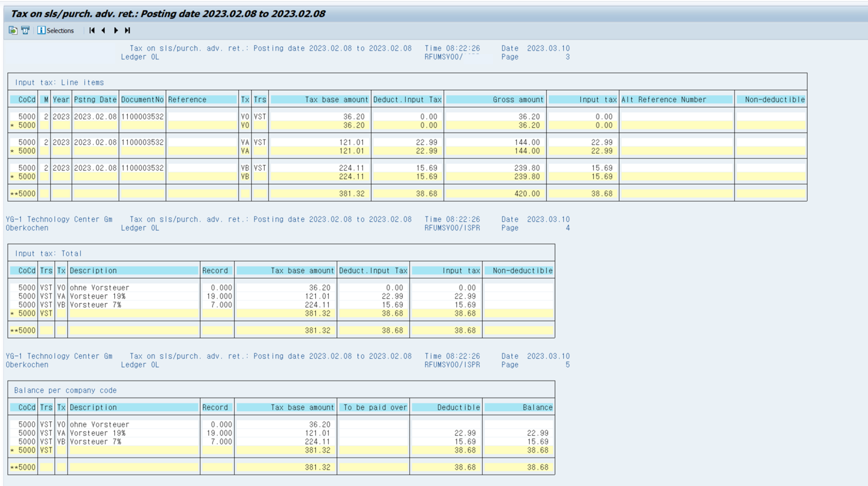Select the DocumentNo column header

(142, 100)
